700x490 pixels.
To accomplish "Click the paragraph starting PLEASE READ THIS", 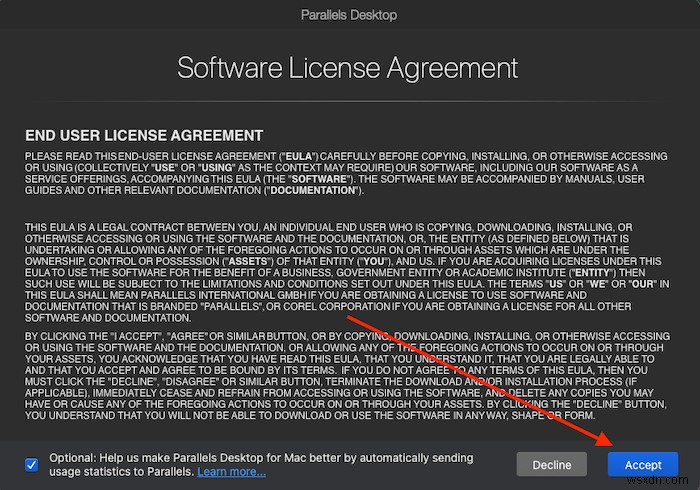I will [x=346, y=173].
